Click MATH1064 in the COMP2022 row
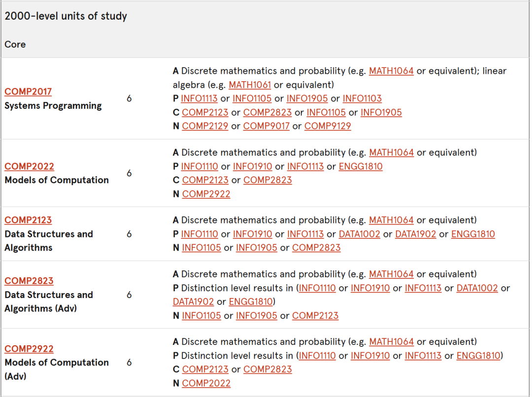532x397 pixels. tap(391, 153)
